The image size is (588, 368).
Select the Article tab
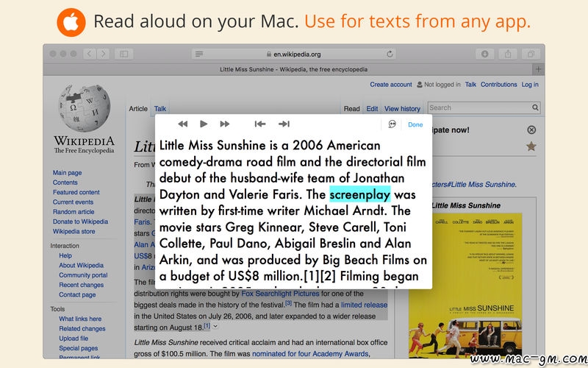point(138,108)
